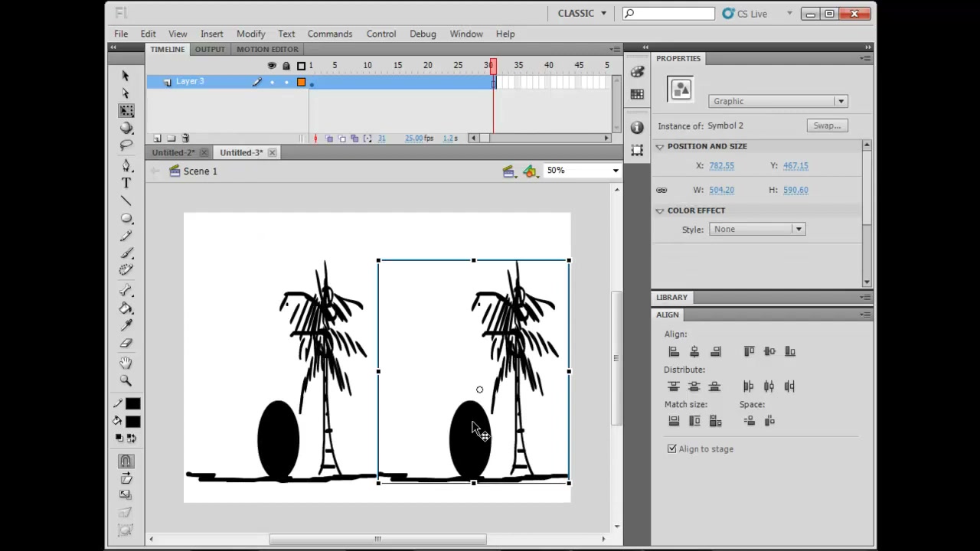Select the Free Transform tool
Screen dimensions: 980x551
[x=126, y=111]
